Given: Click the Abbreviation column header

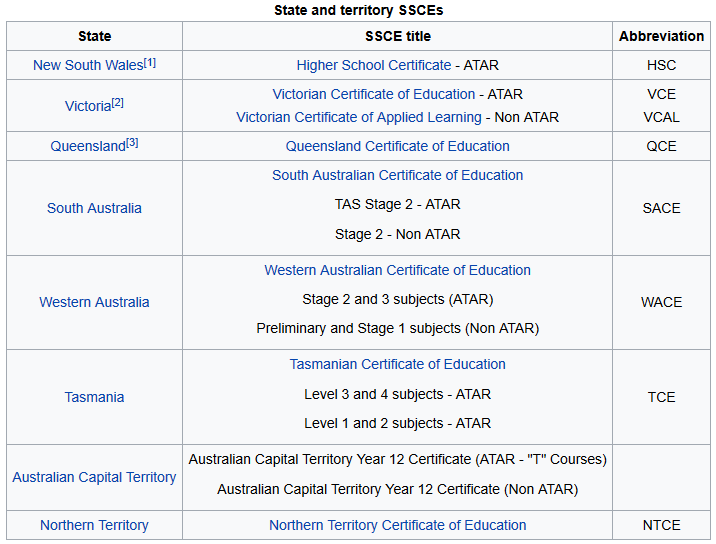Looking at the screenshot, I should [661, 36].
